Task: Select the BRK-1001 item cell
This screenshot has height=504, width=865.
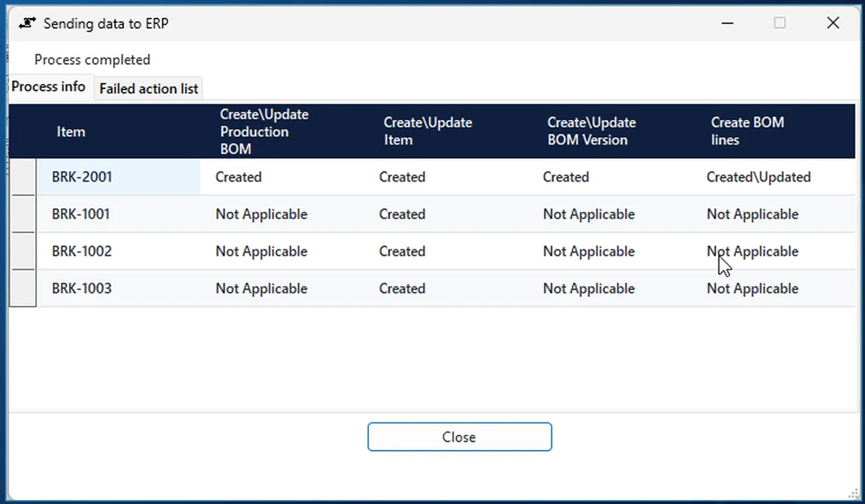Action: pyautogui.click(x=118, y=214)
